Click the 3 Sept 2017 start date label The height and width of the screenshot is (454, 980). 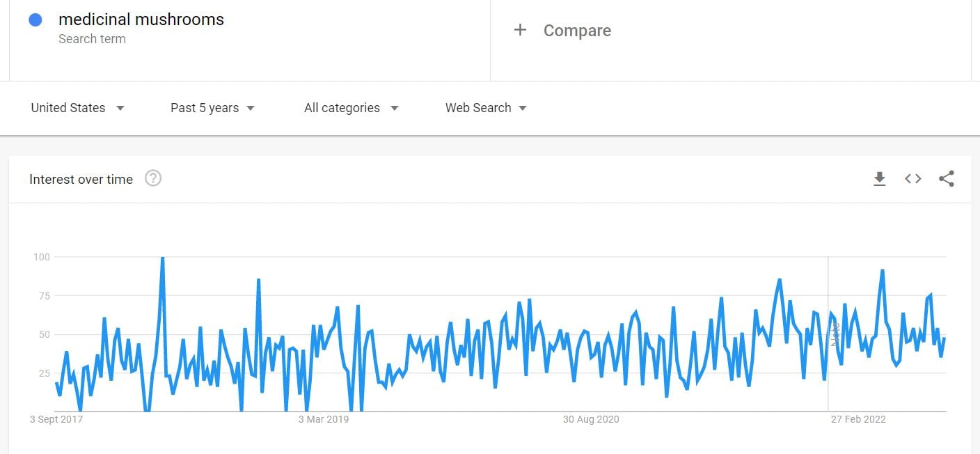click(x=56, y=419)
